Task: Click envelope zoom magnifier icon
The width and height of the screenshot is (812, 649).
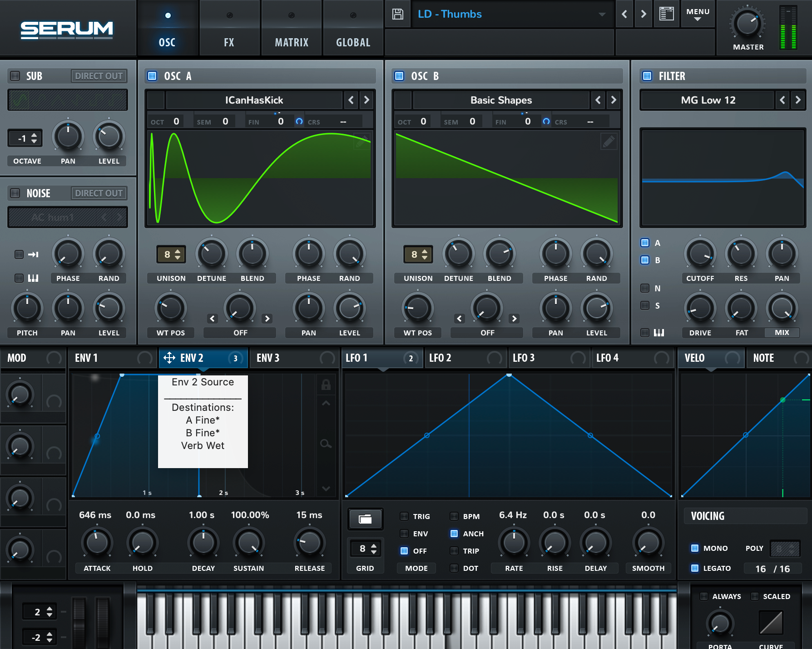Action: click(326, 444)
